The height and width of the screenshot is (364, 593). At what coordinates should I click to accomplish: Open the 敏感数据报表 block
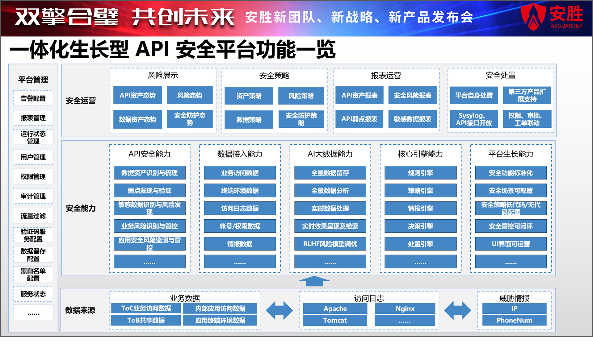(x=413, y=119)
